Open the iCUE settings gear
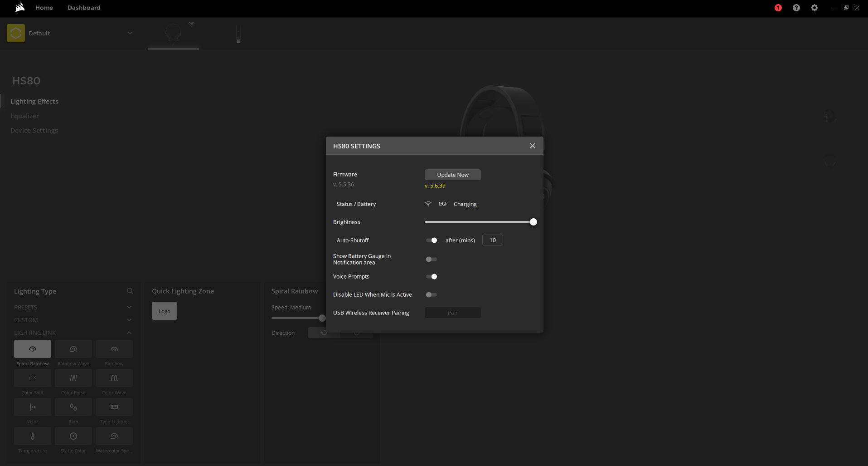The height and width of the screenshot is (466, 868). tap(815, 8)
